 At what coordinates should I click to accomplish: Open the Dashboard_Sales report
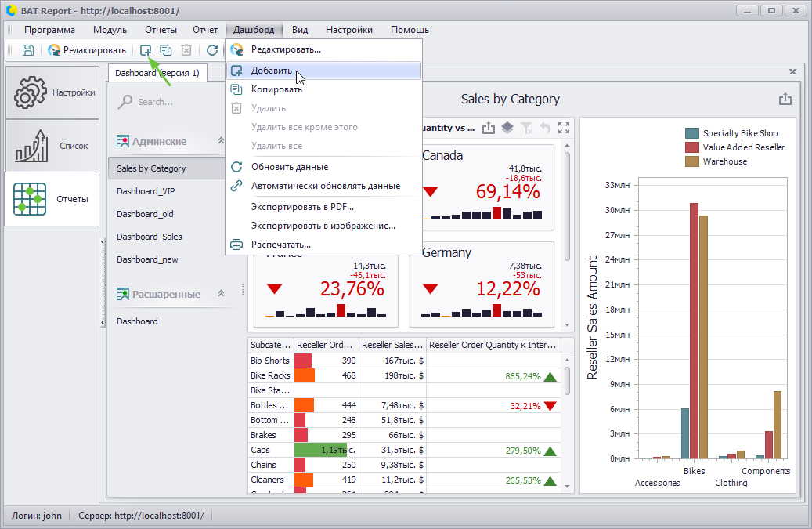pyautogui.click(x=149, y=237)
